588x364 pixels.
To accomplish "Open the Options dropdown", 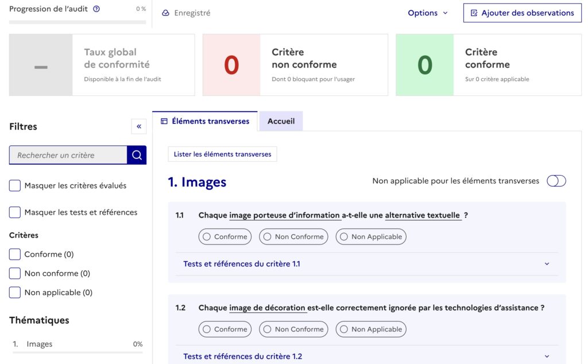I will (427, 12).
